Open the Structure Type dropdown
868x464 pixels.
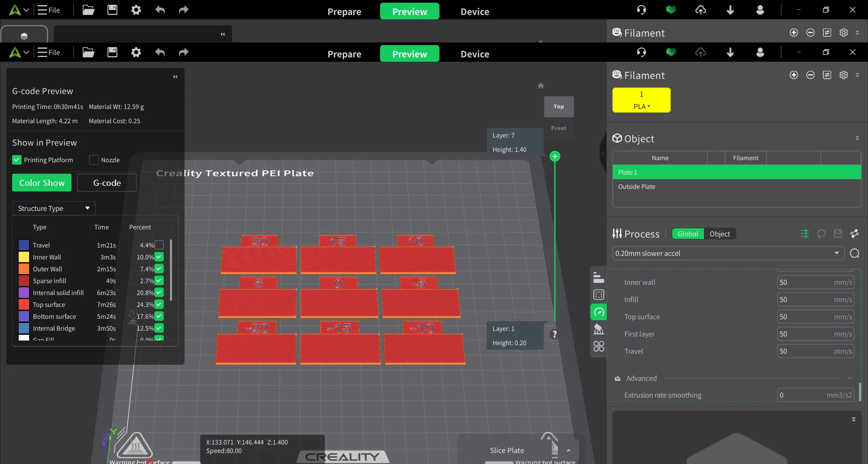pos(54,208)
